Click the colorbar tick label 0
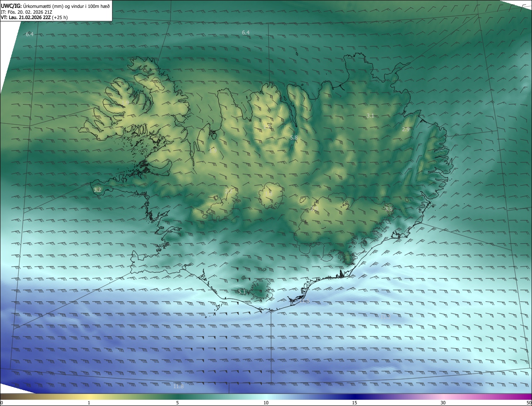Viewport: 532px width, 406px height. tap(2, 403)
